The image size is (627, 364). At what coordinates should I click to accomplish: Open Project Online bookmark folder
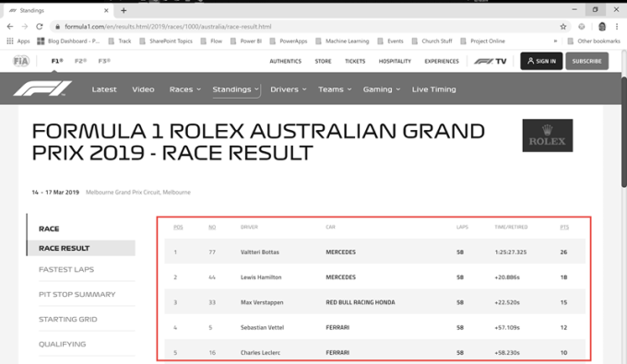pyautogui.click(x=482, y=41)
